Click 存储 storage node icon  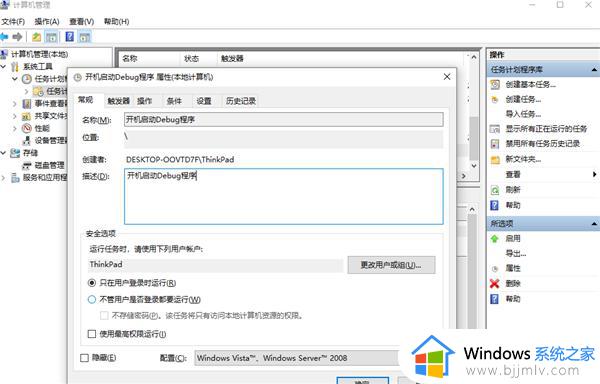15,153
